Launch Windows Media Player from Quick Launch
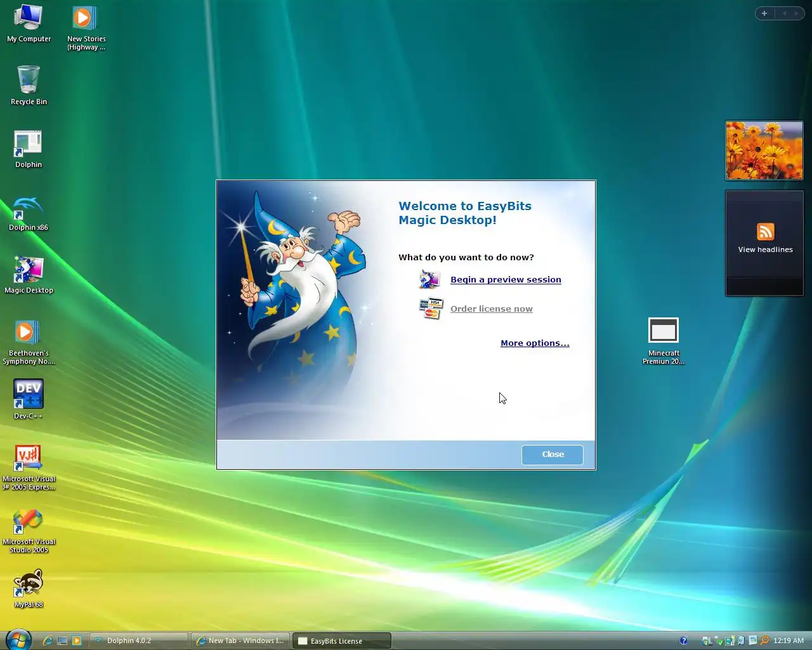This screenshot has width=812, height=650. (77, 640)
